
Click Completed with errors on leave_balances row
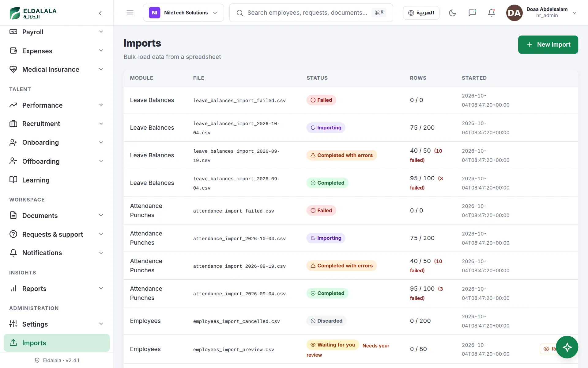pos(341,155)
